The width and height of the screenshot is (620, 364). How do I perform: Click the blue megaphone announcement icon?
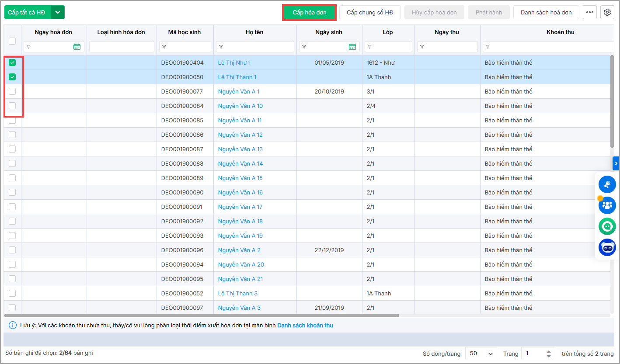pyautogui.click(x=607, y=184)
